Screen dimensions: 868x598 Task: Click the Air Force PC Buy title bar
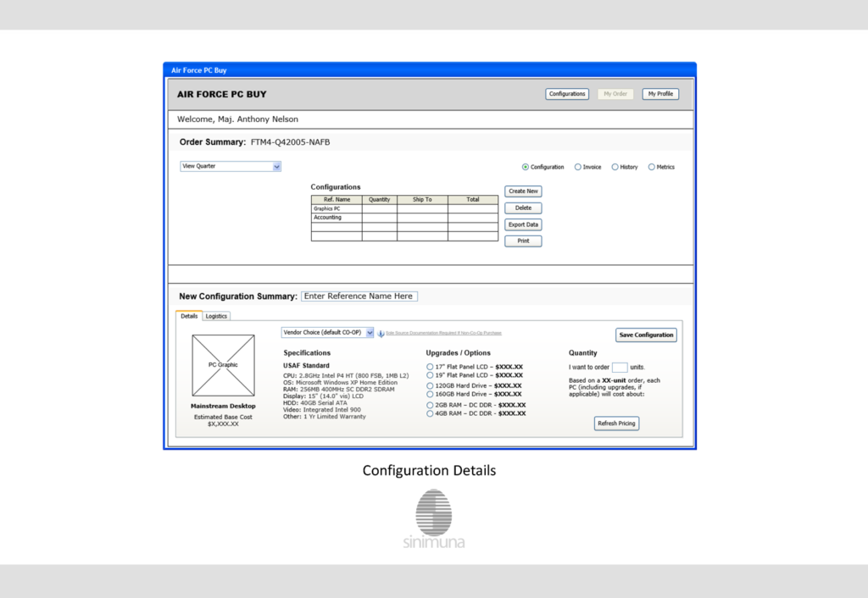coord(430,70)
